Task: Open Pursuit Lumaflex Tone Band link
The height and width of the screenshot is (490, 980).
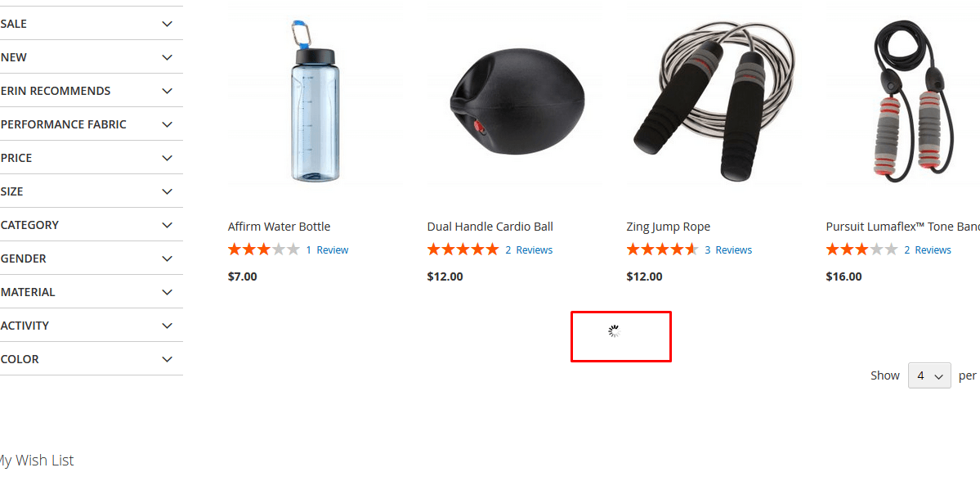Action: click(x=902, y=227)
